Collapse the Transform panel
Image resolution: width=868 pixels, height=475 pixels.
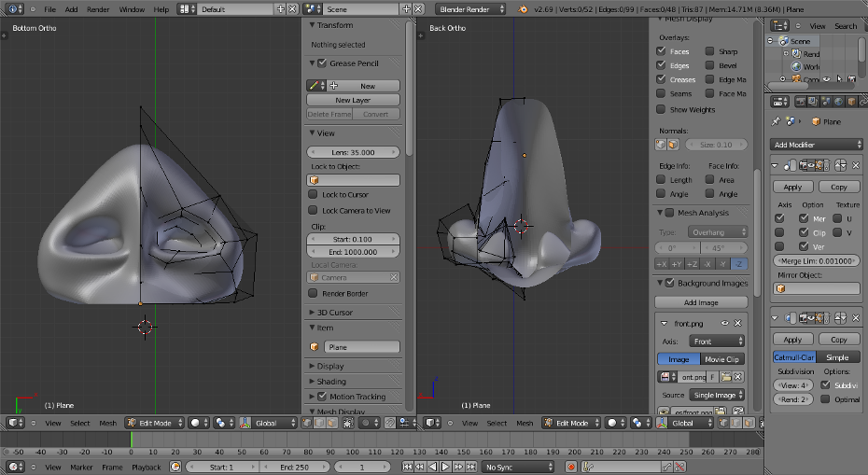(313, 25)
